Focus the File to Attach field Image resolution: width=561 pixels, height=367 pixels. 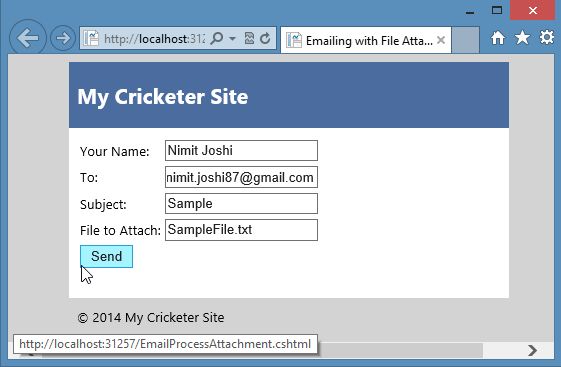click(241, 230)
